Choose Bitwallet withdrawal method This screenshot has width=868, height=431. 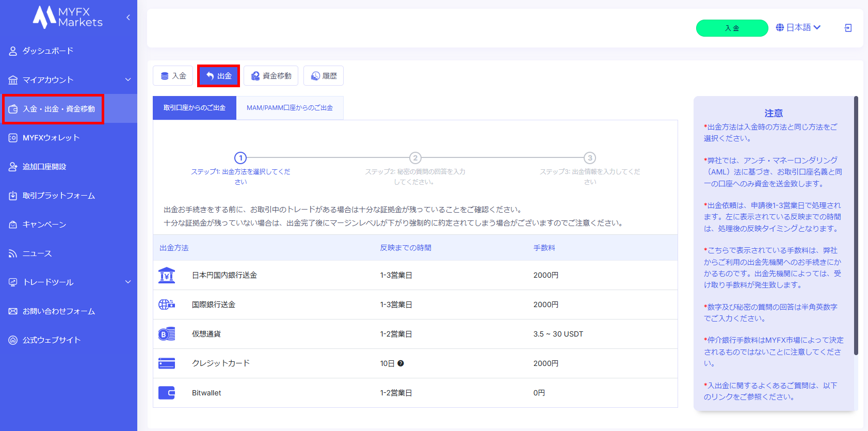[x=415, y=393]
